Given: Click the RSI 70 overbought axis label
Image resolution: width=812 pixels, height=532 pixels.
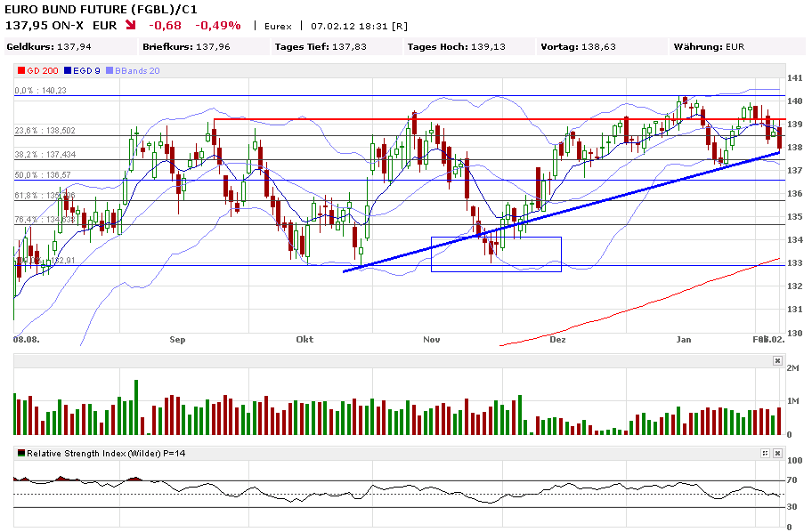Looking at the screenshot, I should coord(792,480).
